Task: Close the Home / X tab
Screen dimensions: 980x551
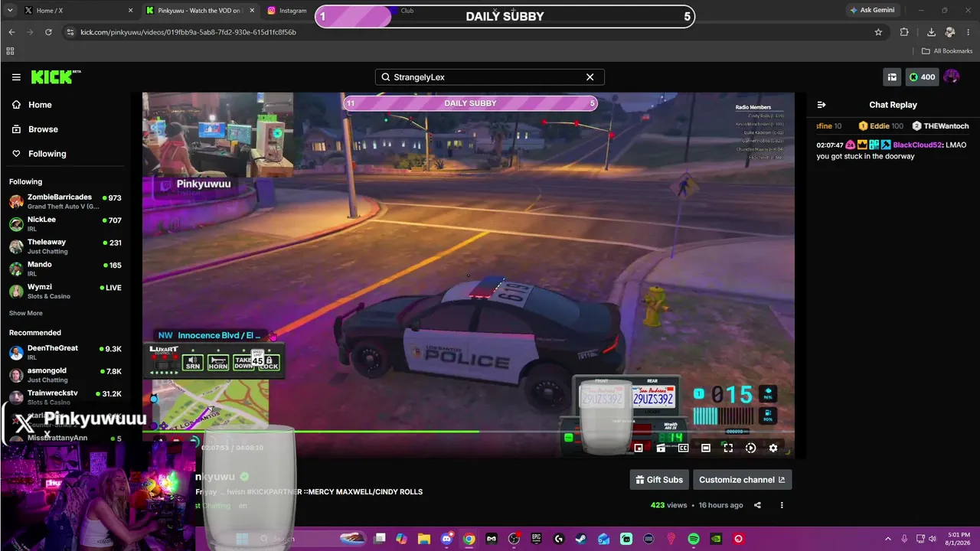Action: [x=130, y=11]
